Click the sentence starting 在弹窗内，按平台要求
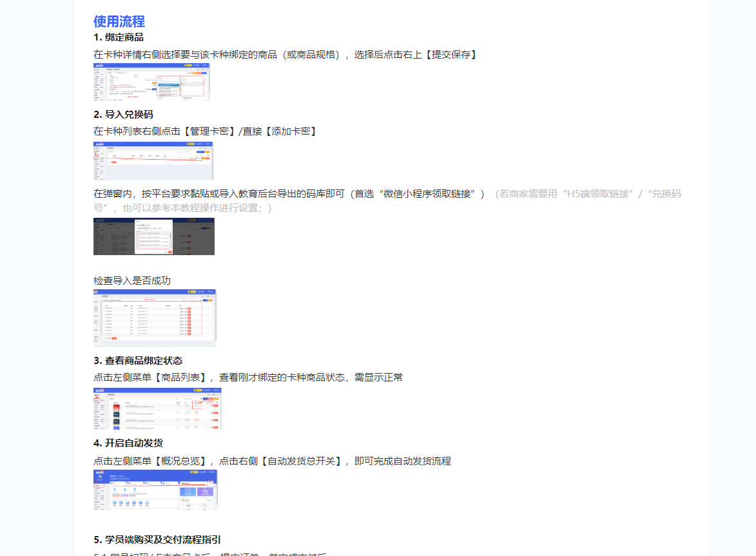Viewport: 756px width, 556px height. click(289, 194)
